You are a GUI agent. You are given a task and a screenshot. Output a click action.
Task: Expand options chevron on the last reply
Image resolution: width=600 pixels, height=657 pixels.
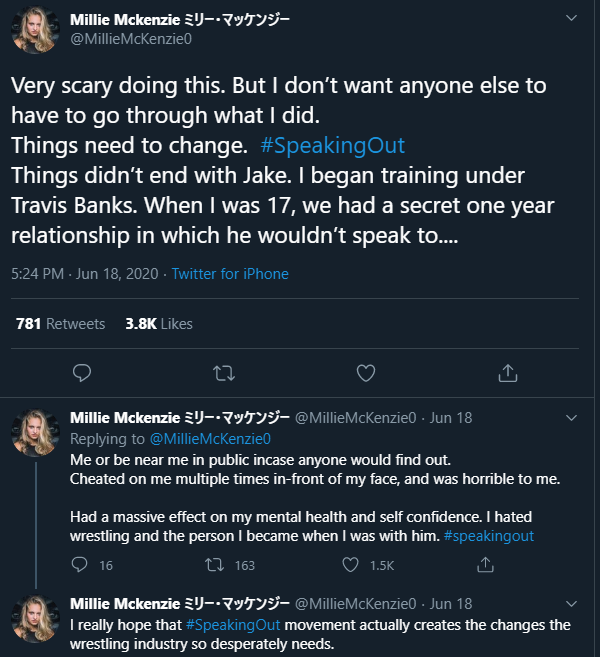coord(571,603)
